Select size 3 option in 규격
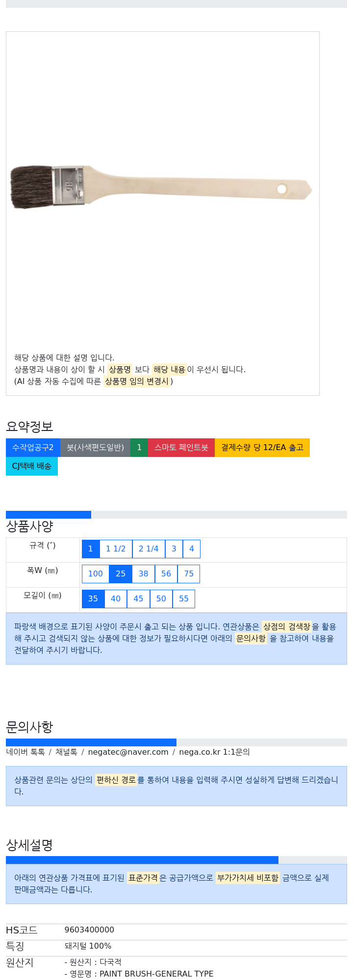 click(174, 549)
